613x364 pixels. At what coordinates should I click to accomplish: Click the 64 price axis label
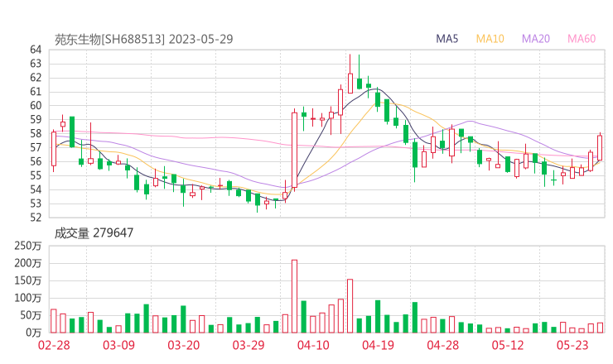36,50
